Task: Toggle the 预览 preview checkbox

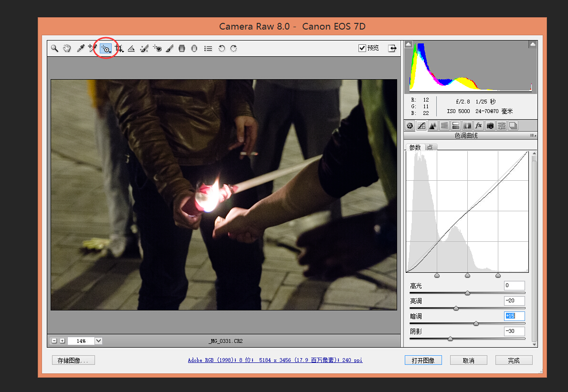Action: pyautogui.click(x=362, y=48)
